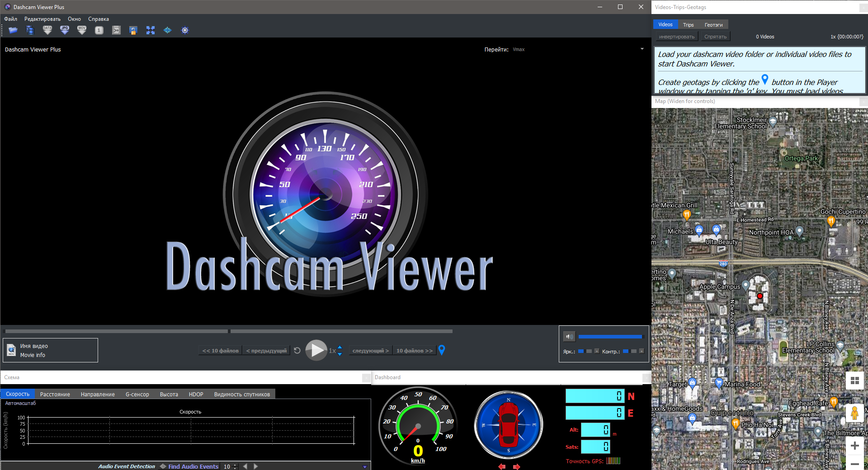Click the padlock window toolbar icon
868x470 pixels.
pyautogui.click(x=133, y=30)
